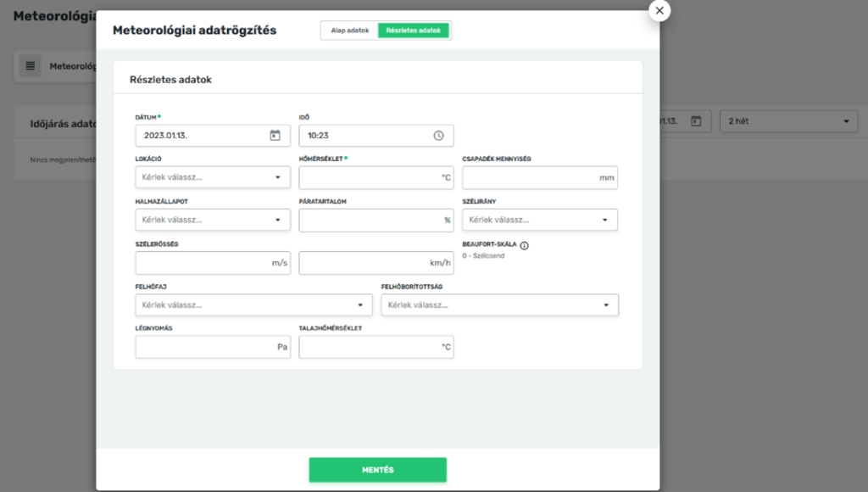The width and height of the screenshot is (868, 492).
Task: Click the Csapadék mennyiség mm field
Action: pos(528,177)
